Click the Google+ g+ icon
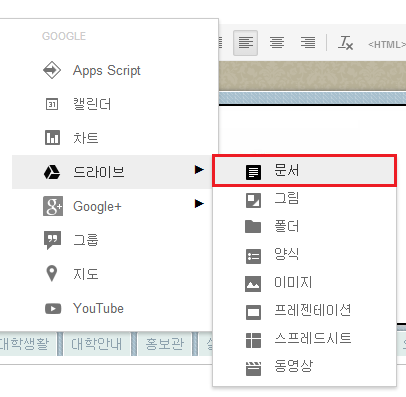 click(x=53, y=206)
